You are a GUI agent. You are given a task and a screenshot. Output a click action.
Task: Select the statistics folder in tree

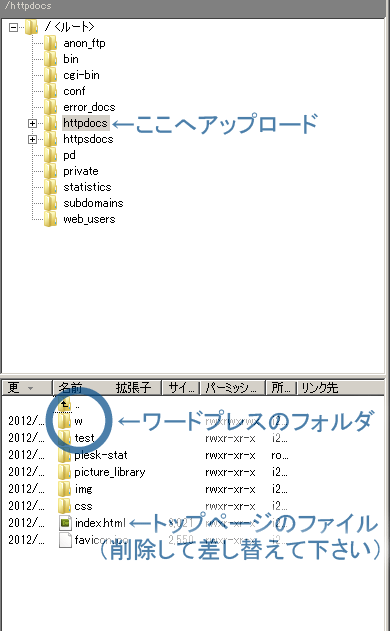pyautogui.click(x=87, y=187)
